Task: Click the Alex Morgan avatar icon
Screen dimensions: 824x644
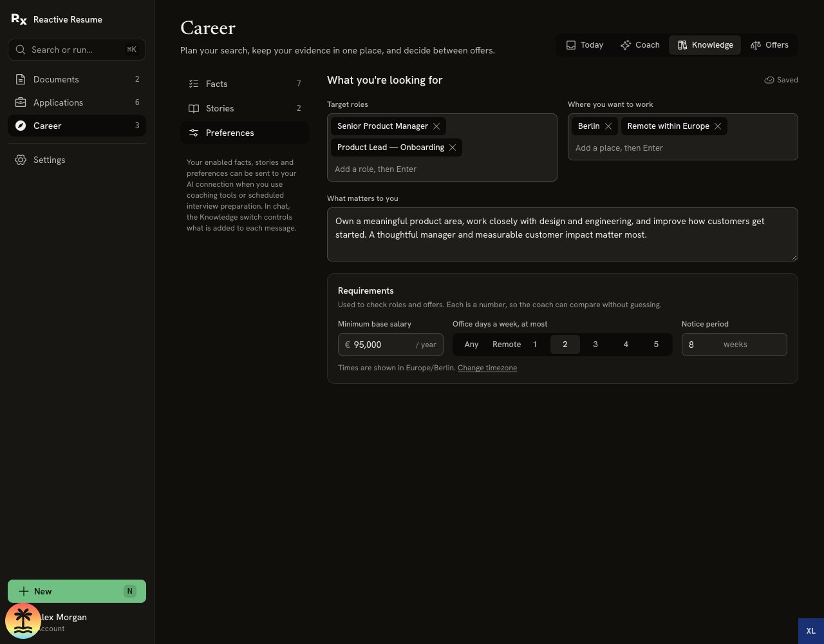Action: [23, 621]
